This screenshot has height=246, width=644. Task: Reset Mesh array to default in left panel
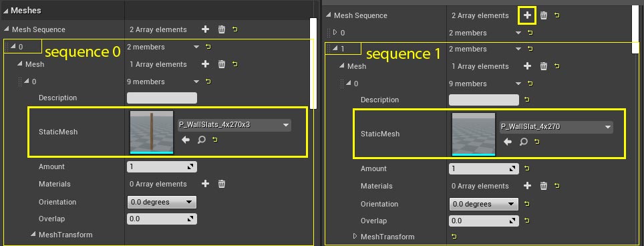coord(235,64)
